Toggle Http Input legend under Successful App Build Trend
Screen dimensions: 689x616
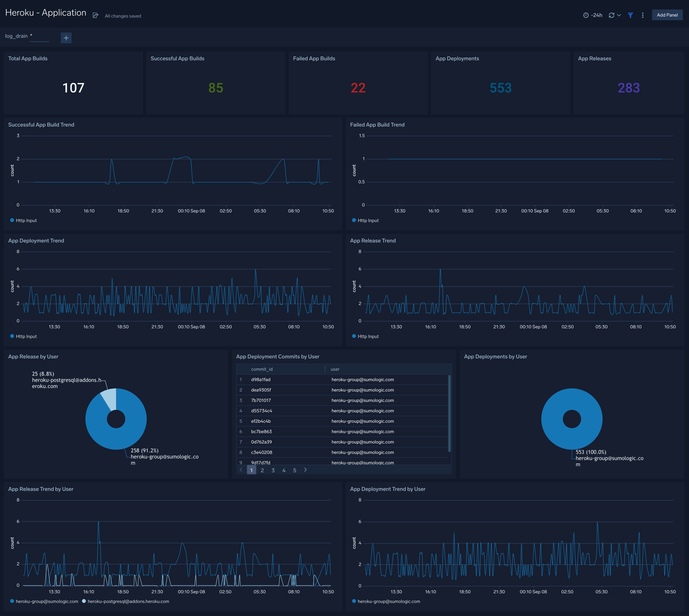(x=24, y=220)
